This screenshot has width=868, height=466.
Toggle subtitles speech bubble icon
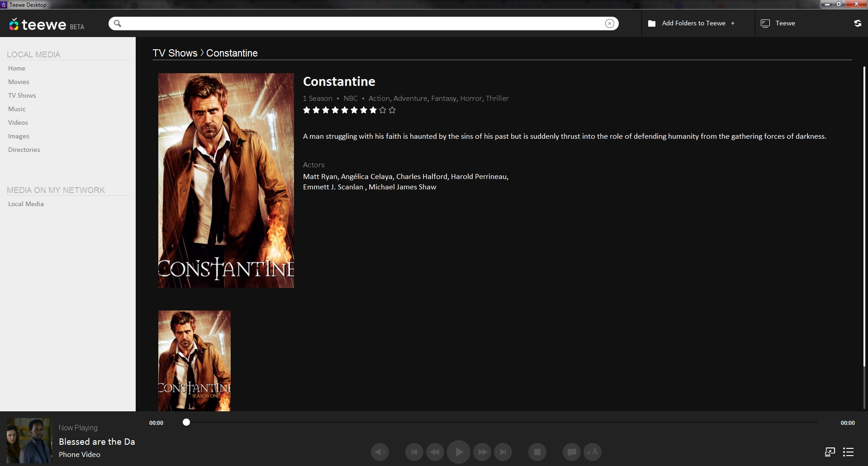[x=572, y=452]
